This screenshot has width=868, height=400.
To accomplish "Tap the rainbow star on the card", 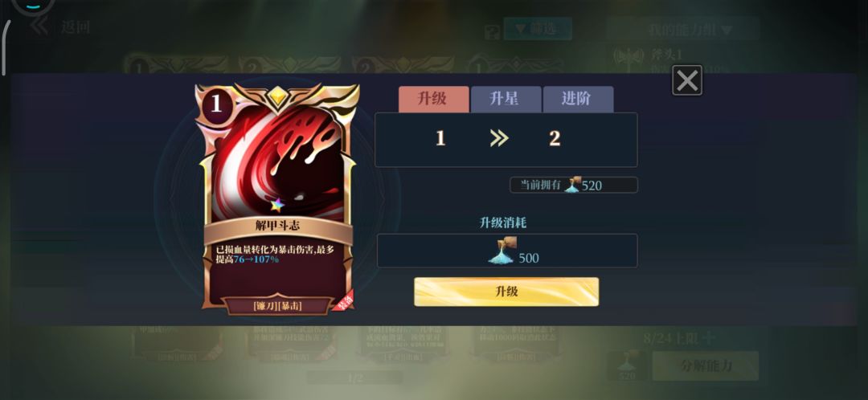I will [x=277, y=206].
